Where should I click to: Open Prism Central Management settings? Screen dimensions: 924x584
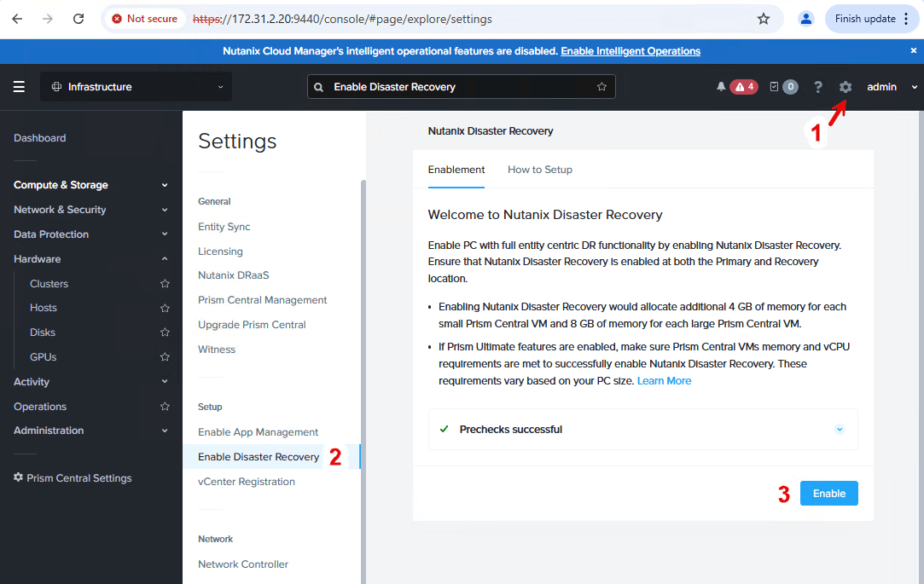[x=262, y=300]
